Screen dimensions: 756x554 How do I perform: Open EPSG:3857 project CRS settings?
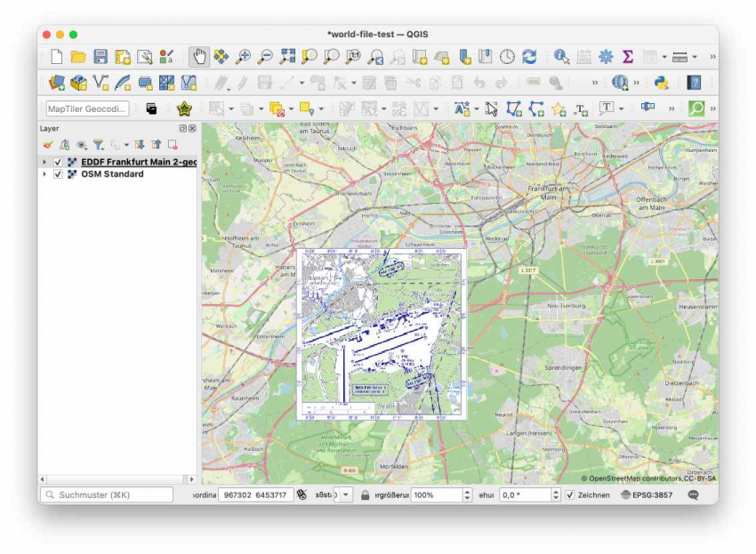647,495
